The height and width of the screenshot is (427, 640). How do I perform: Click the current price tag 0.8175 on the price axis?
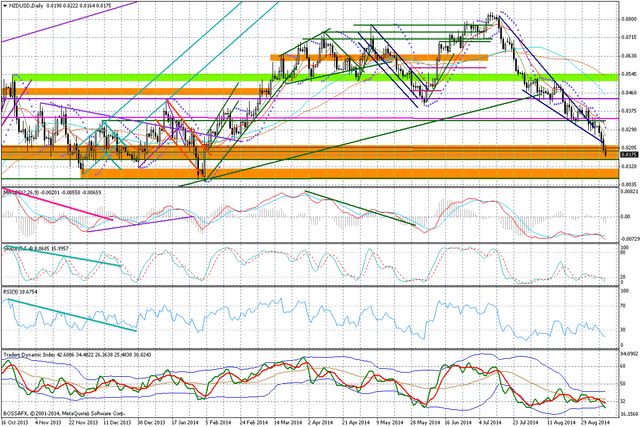pyautogui.click(x=629, y=155)
